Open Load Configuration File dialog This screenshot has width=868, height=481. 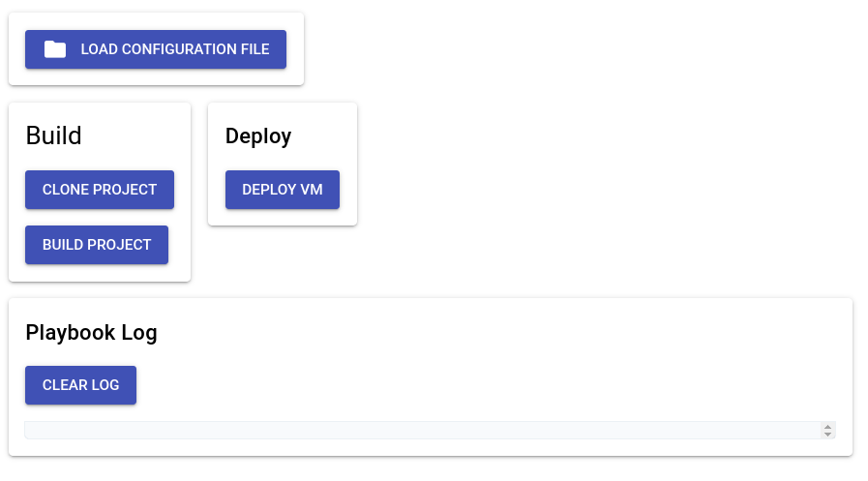click(x=156, y=49)
